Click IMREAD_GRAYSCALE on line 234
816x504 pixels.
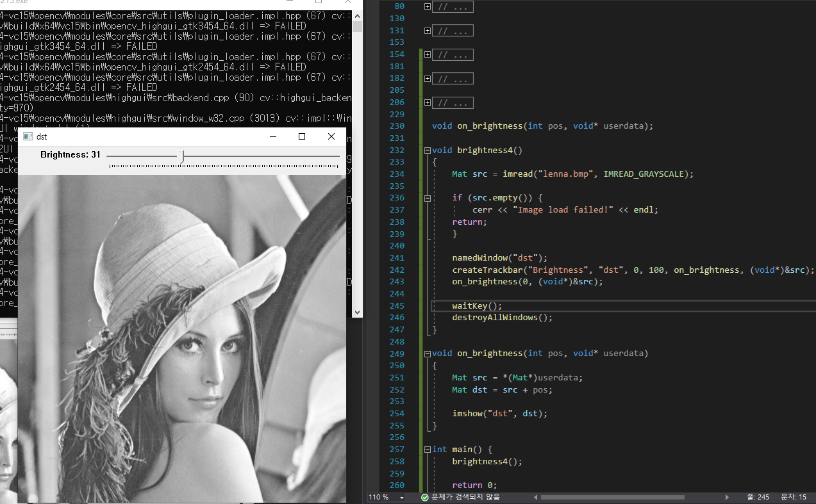[x=644, y=174]
